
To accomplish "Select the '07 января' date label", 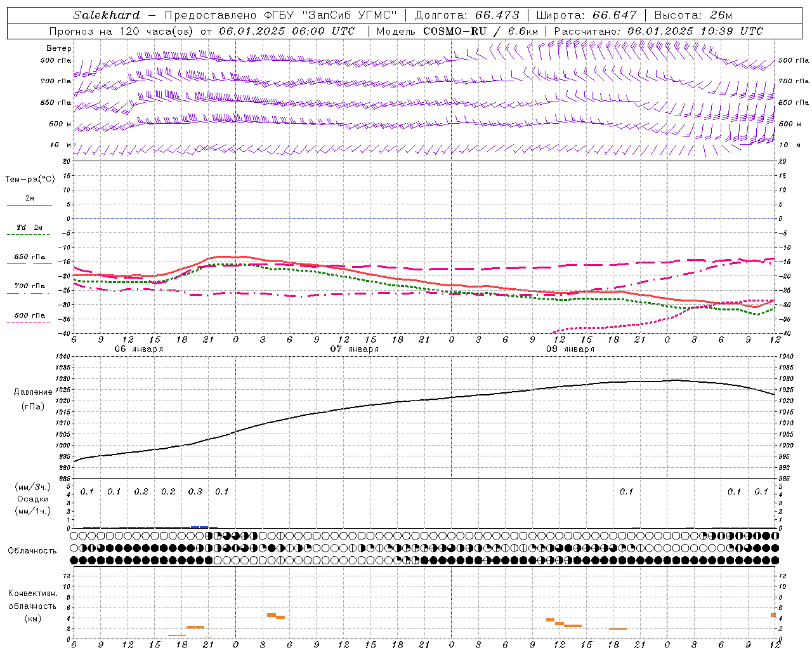I will click(354, 349).
